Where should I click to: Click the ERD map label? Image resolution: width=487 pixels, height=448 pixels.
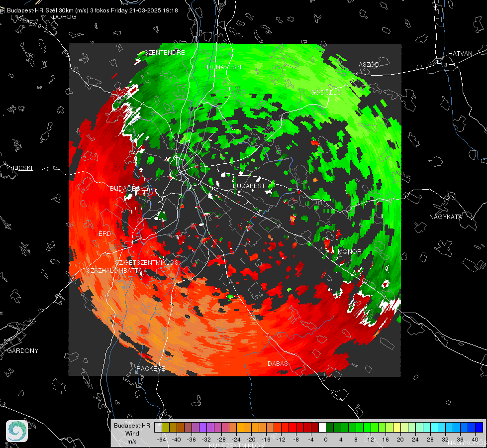tap(104, 234)
